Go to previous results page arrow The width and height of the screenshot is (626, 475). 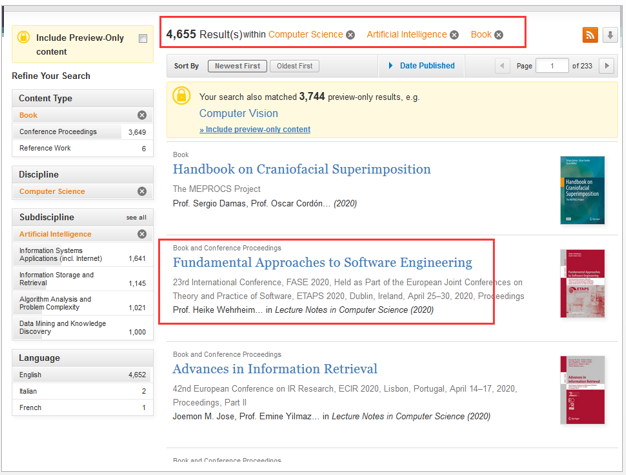click(502, 65)
